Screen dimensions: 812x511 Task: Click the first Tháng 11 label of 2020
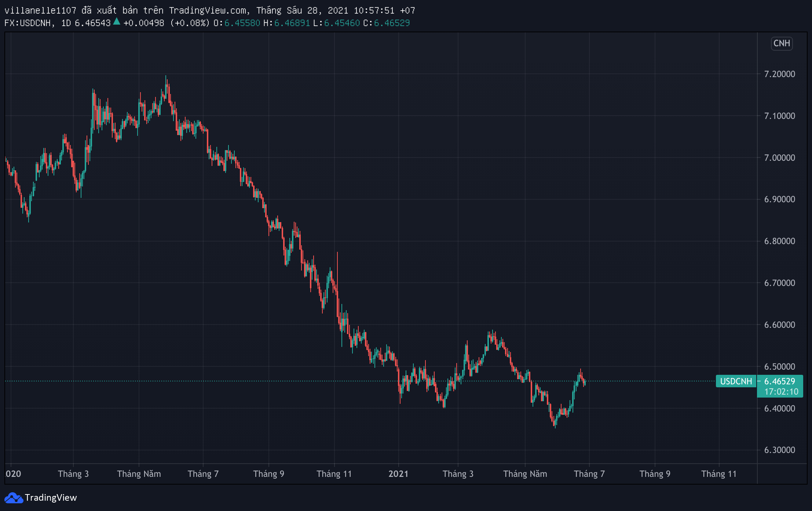(334, 474)
